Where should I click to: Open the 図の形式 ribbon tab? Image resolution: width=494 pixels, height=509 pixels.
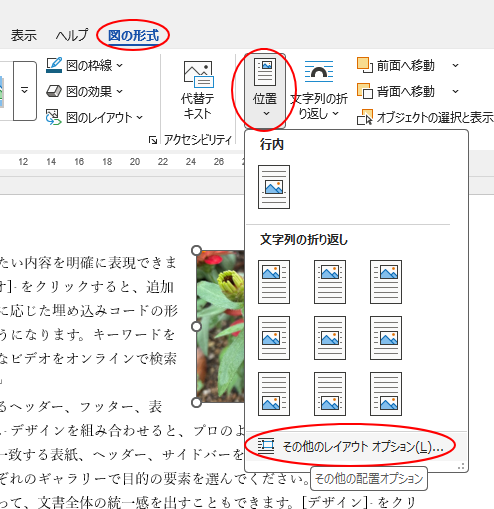click(x=133, y=35)
